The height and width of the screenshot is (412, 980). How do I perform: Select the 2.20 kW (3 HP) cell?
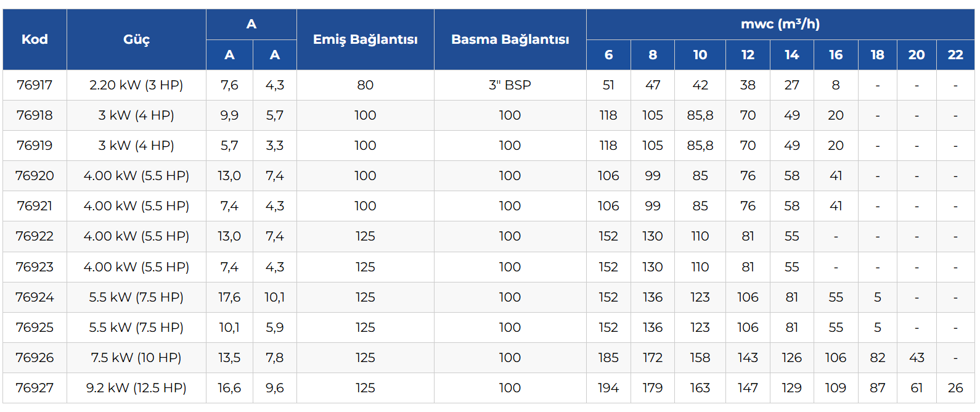tap(136, 85)
